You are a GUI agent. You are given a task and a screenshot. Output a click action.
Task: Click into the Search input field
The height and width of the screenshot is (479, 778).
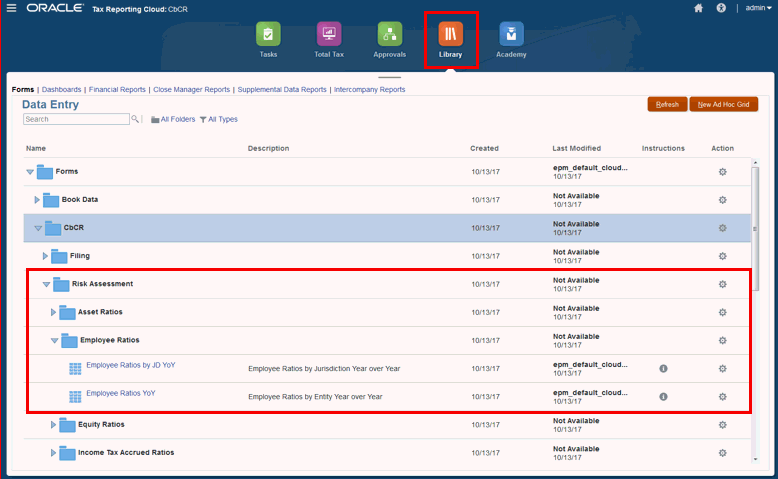click(76, 119)
